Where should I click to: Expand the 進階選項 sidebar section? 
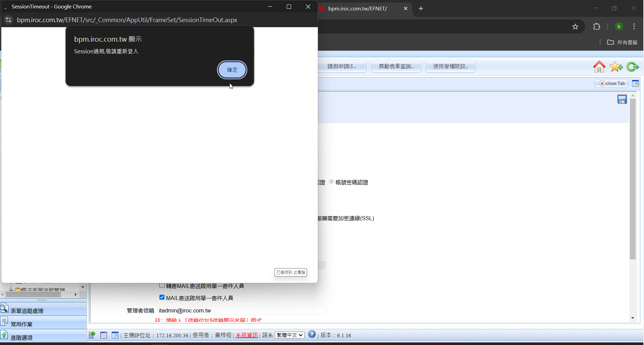click(x=22, y=337)
